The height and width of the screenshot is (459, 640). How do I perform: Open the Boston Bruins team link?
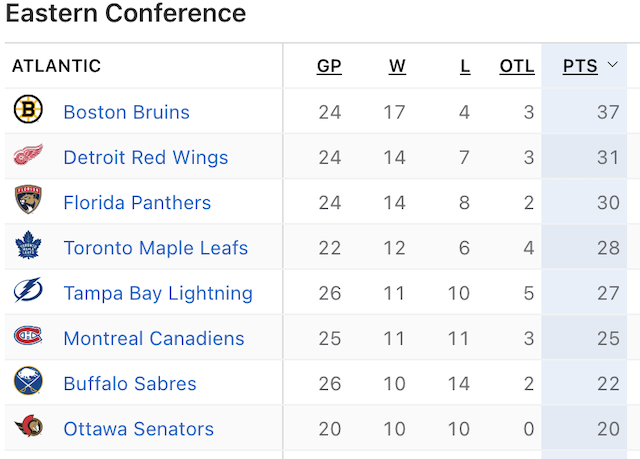click(x=127, y=112)
